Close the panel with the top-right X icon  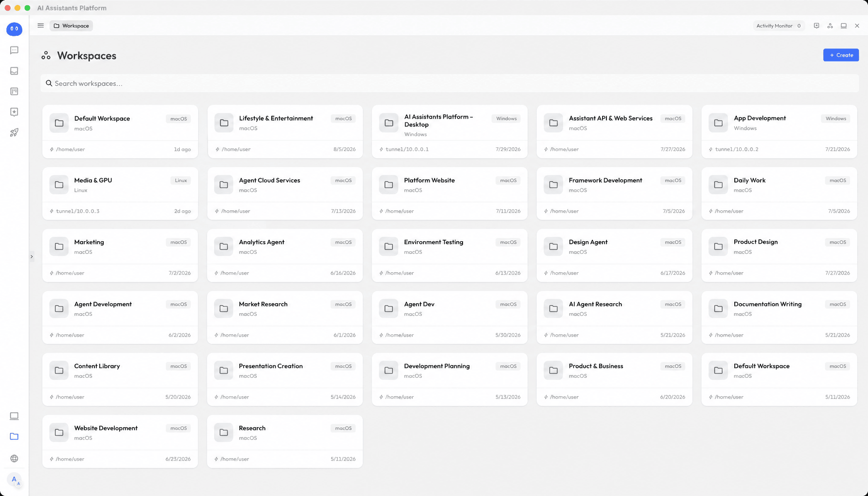[857, 26]
